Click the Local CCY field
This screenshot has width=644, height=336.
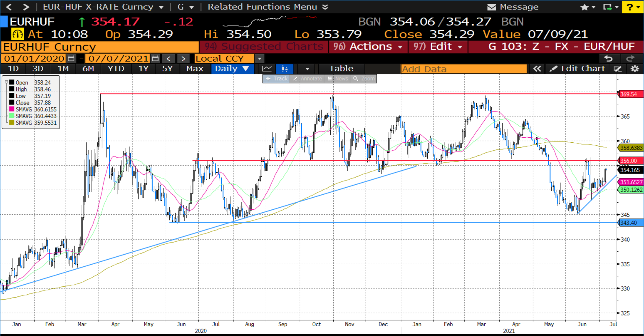click(224, 59)
